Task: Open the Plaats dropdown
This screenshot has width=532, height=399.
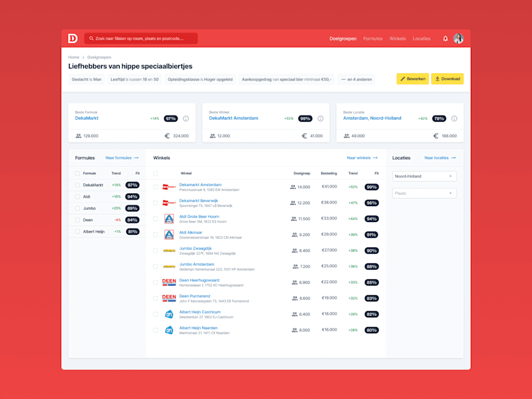Action: point(424,194)
